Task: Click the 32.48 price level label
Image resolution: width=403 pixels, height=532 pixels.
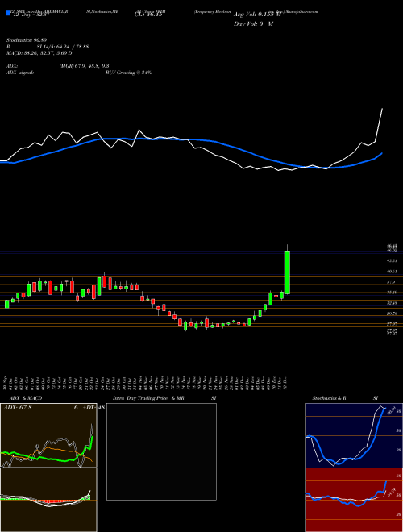Action: pyautogui.click(x=392, y=303)
